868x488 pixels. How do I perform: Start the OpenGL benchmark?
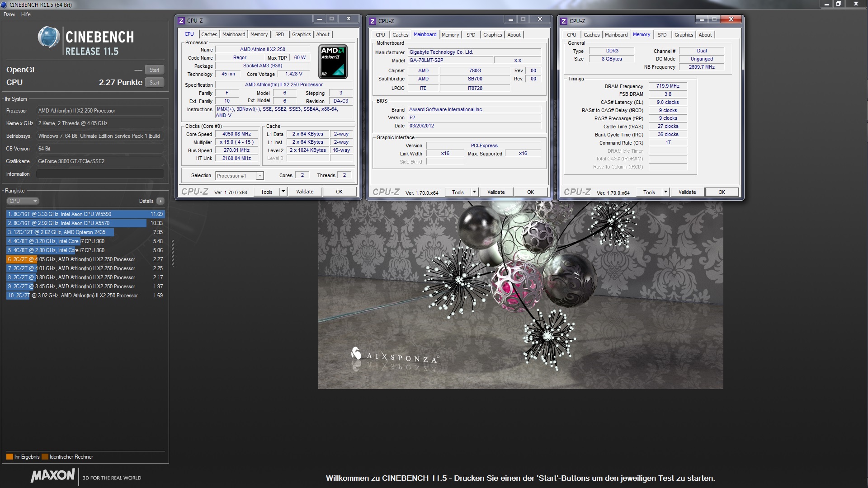[x=154, y=70]
